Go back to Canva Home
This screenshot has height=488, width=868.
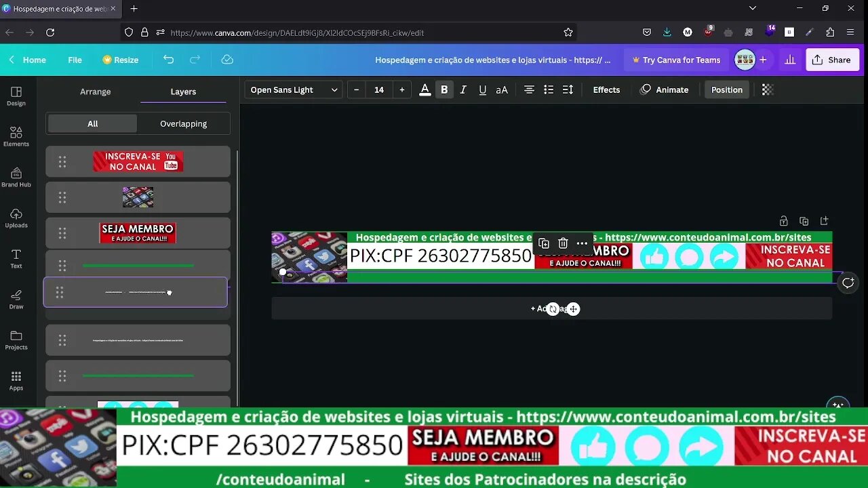pyautogui.click(x=28, y=60)
